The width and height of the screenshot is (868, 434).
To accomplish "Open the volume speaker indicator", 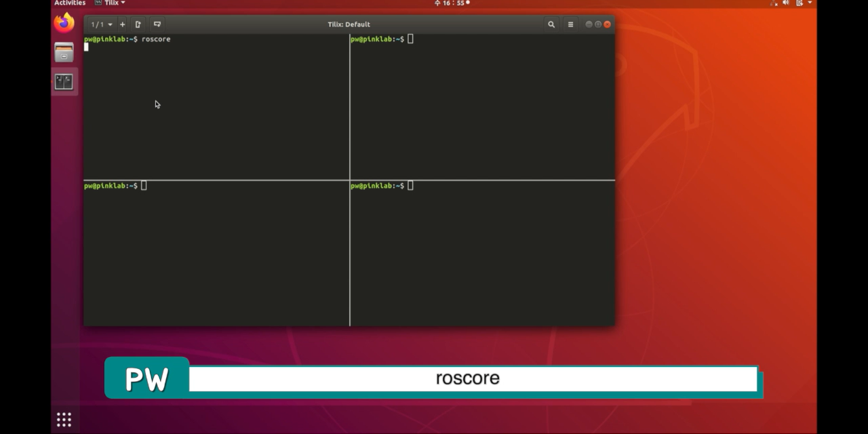I will [787, 3].
